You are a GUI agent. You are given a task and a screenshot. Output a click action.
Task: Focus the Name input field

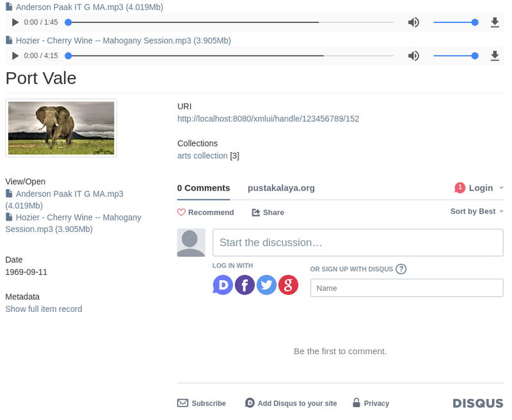click(406, 288)
